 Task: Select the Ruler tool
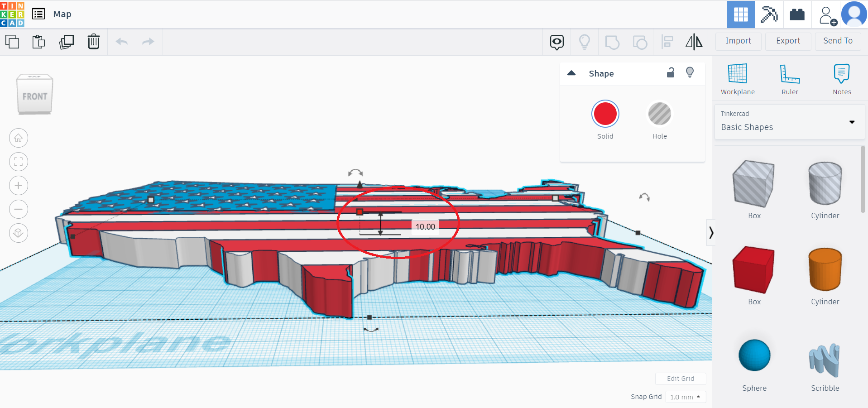pos(790,79)
